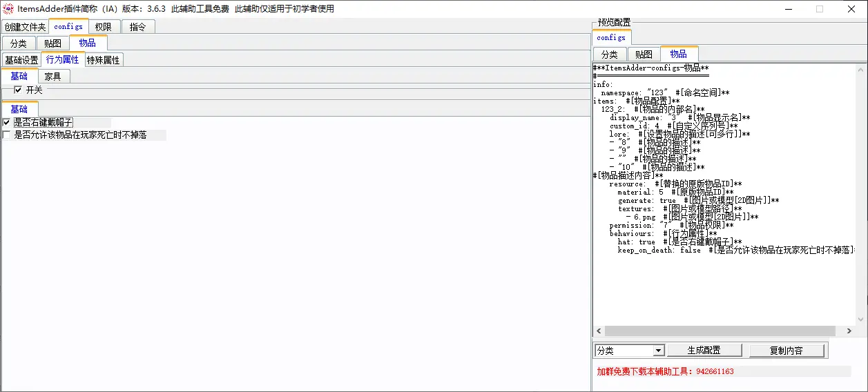Click vertical scrollbar up arrow in preview
The image size is (868, 392).
(861, 70)
